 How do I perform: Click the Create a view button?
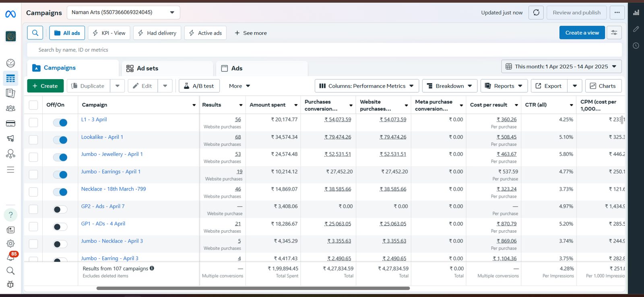[582, 33]
